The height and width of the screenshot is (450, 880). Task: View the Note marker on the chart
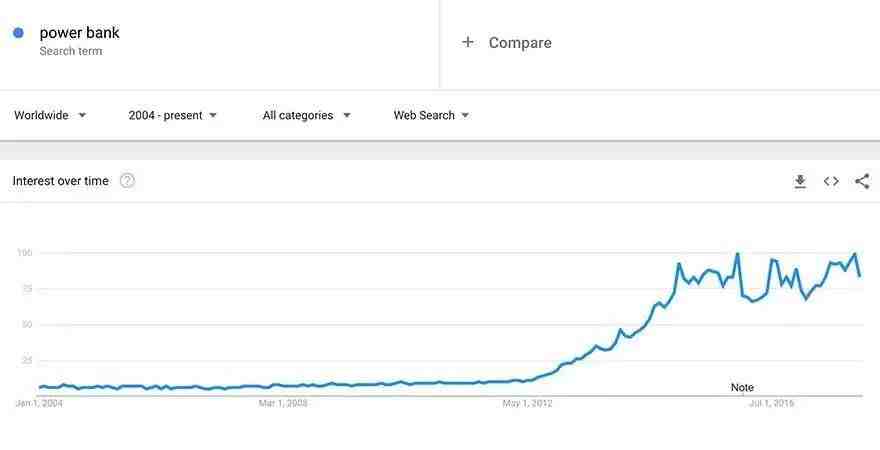click(x=742, y=387)
